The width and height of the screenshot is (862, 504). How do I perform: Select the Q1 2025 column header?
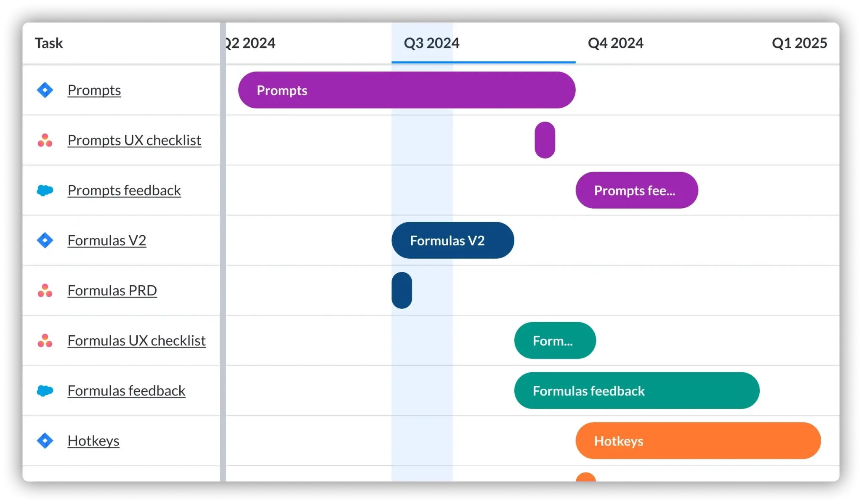799,42
